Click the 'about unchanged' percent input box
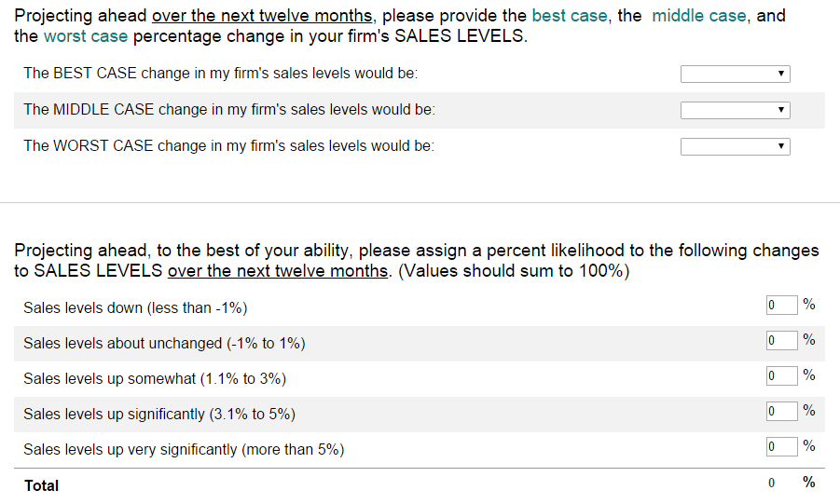Viewport: 840px width, 504px height. [x=781, y=341]
